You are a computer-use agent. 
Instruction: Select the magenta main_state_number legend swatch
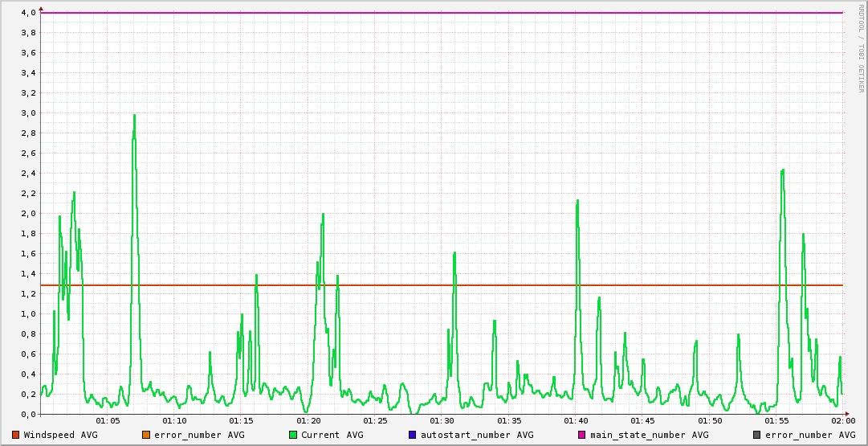tap(582, 435)
